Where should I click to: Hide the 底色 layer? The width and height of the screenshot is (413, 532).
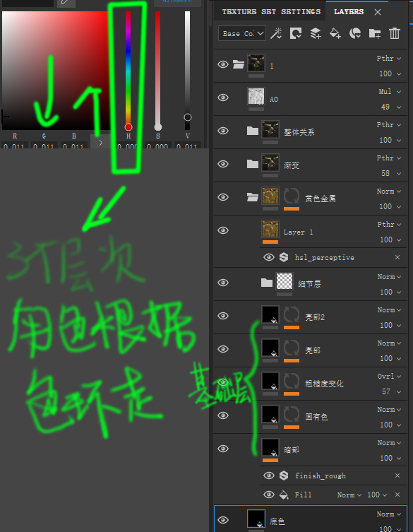(223, 520)
